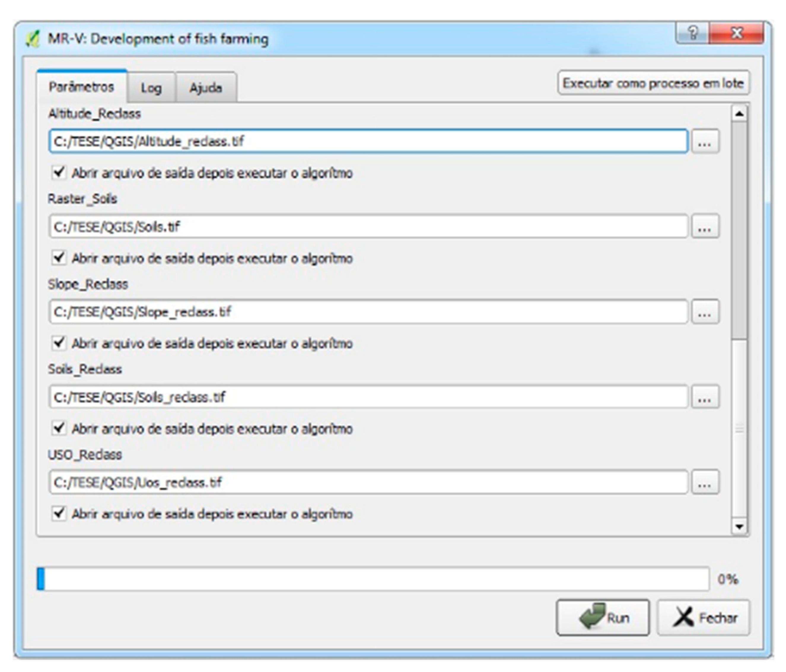The image size is (786, 672).
Task: Browse for the Soils_Reclass output file
Action: point(704,397)
